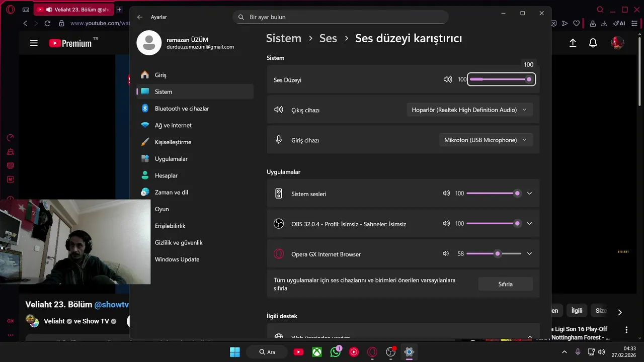The width and height of the screenshot is (644, 362).
Task: Open Xbox app from the taskbar
Action: point(317,352)
